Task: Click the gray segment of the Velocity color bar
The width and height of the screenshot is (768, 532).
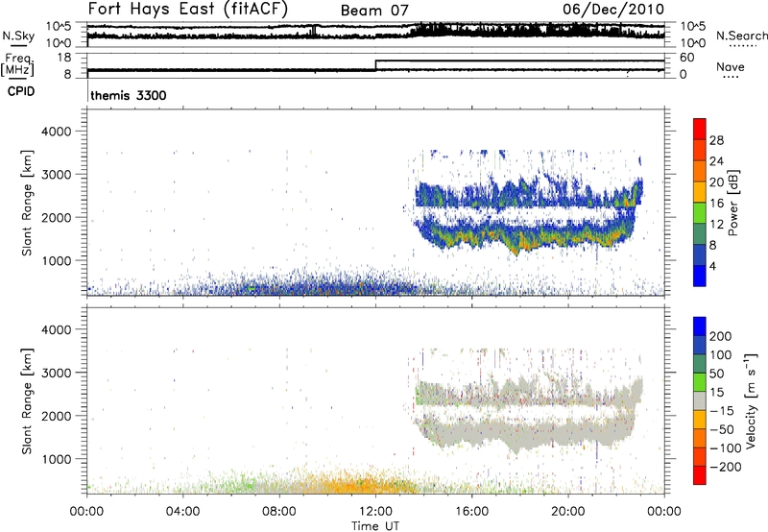Action: pyautogui.click(x=700, y=401)
